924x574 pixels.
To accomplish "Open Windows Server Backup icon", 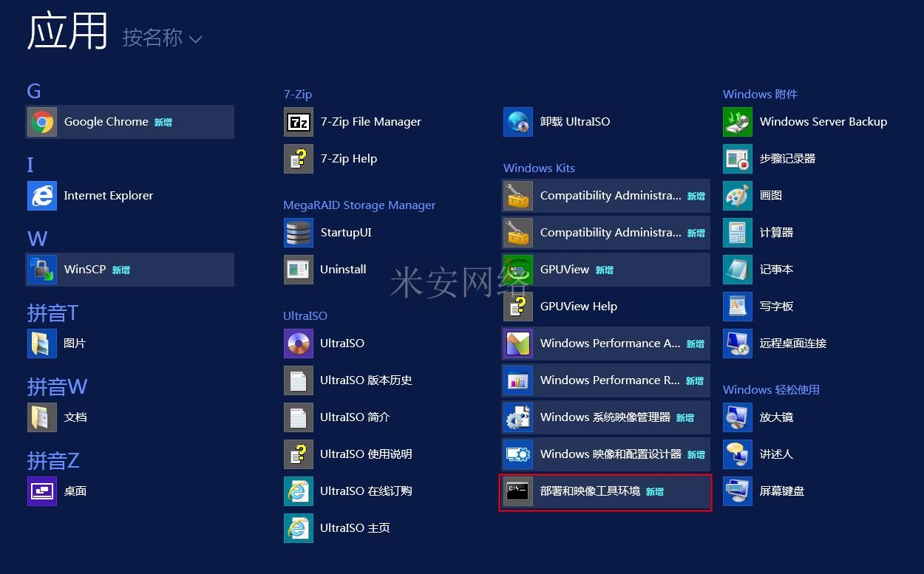I will pyautogui.click(x=738, y=122).
